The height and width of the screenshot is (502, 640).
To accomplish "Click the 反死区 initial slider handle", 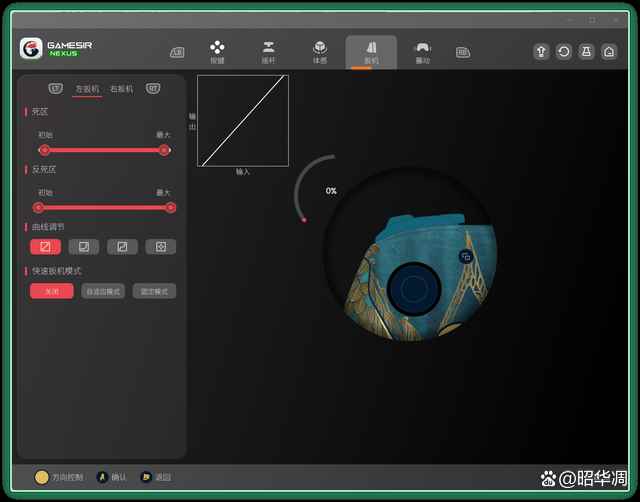I will (x=38, y=208).
